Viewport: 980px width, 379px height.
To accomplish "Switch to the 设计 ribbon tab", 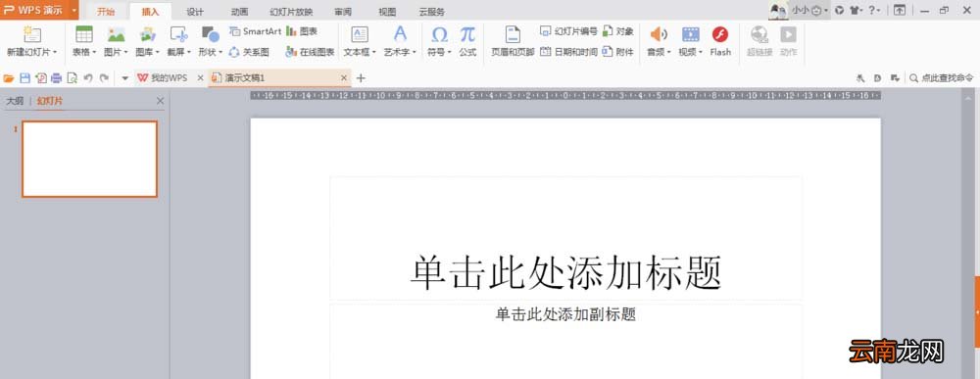I will [x=195, y=12].
